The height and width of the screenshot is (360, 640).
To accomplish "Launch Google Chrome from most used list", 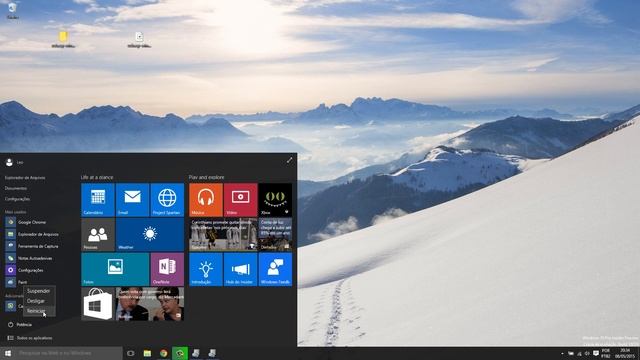I will [x=31, y=222].
